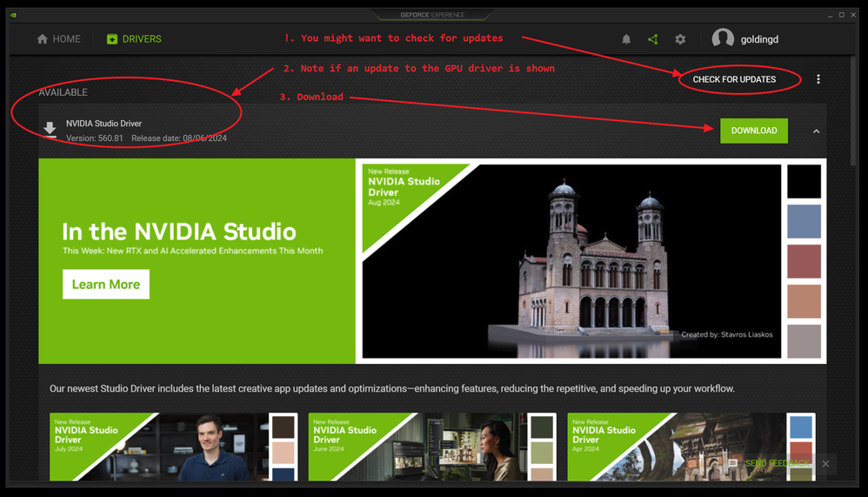The width and height of the screenshot is (868, 497).
Task: Click the feedback chat bubble icon
Action: coord(732,463)
